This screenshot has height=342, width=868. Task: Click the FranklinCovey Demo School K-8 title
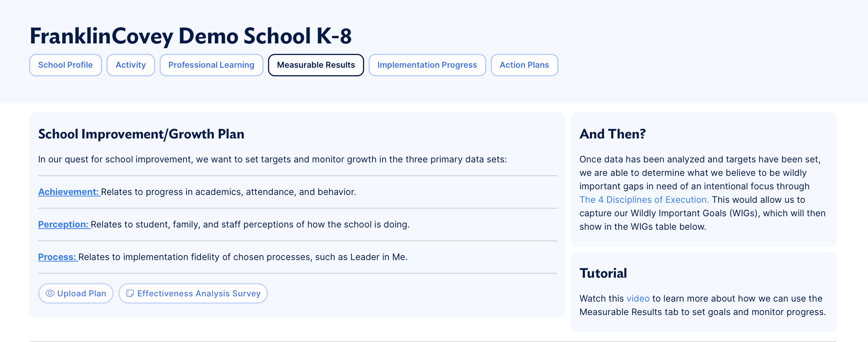[191, 36]
